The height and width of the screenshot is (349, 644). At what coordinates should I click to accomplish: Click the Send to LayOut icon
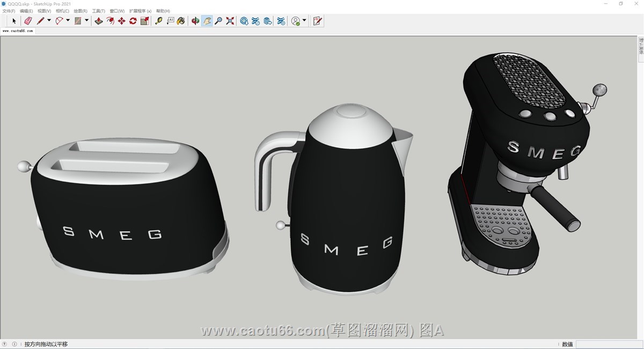coord(268,21)
